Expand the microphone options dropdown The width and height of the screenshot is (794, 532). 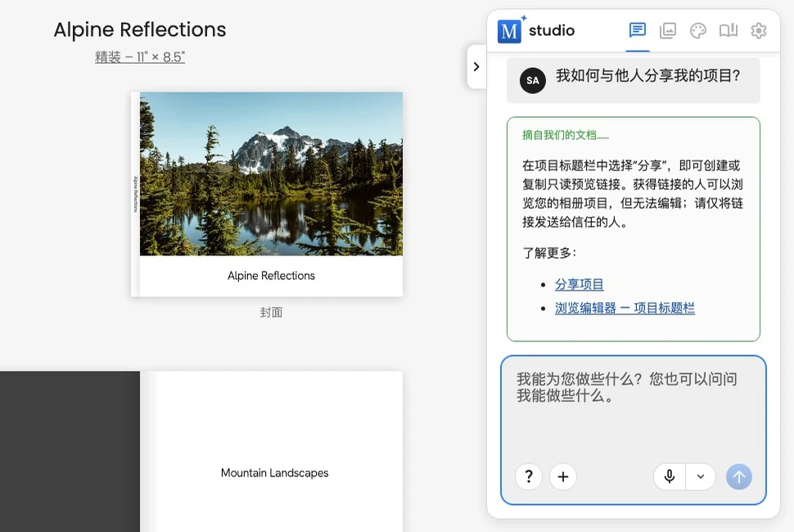pyautogui.click(x=701, y=476)
